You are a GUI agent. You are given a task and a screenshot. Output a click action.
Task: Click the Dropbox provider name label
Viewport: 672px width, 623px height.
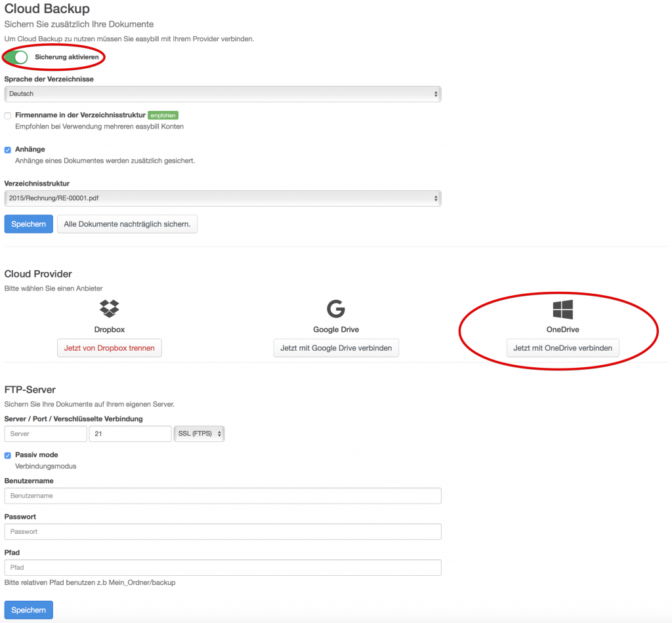click(110, 329)
